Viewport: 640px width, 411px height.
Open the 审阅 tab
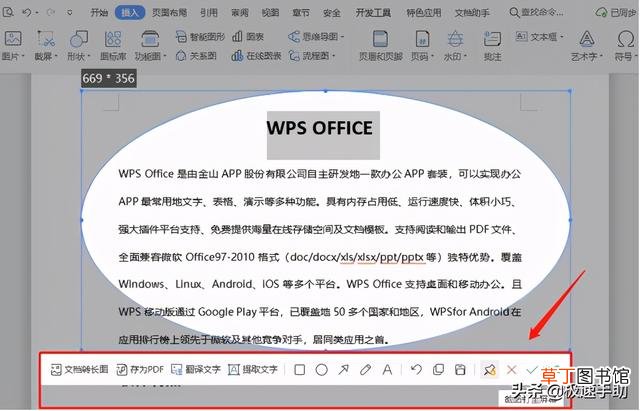[x=240, y=13]
